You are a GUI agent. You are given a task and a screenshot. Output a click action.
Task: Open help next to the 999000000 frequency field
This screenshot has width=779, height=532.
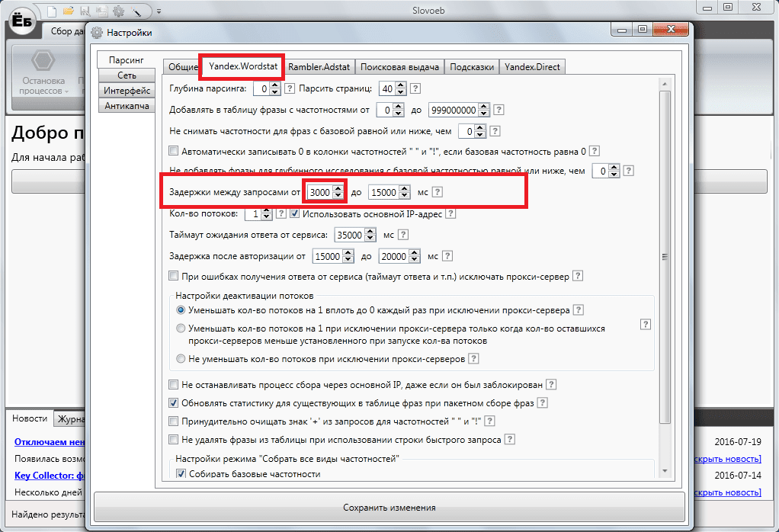498,110
